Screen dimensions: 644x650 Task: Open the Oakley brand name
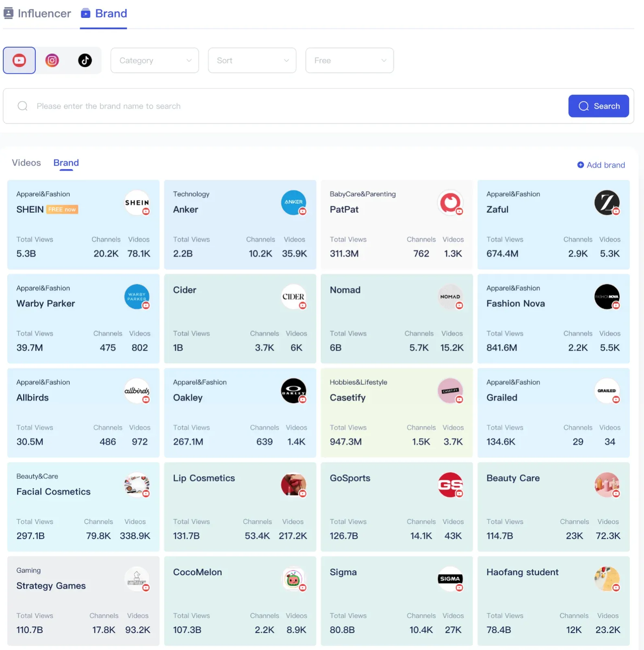(x=188, y=397)
